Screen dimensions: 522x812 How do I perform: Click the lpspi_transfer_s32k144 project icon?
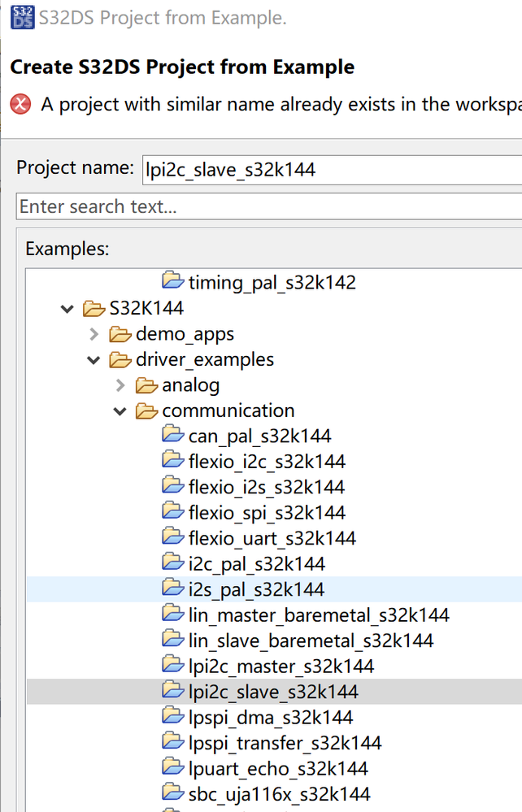point(173,741)
